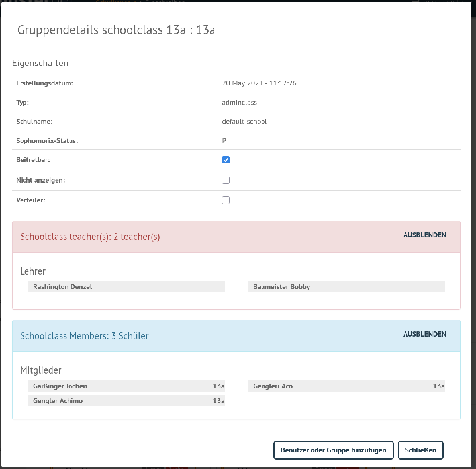Enable the Nicht anzeigen checkbox
This screenshot has width=476, height=469.
tap(226, 180)
